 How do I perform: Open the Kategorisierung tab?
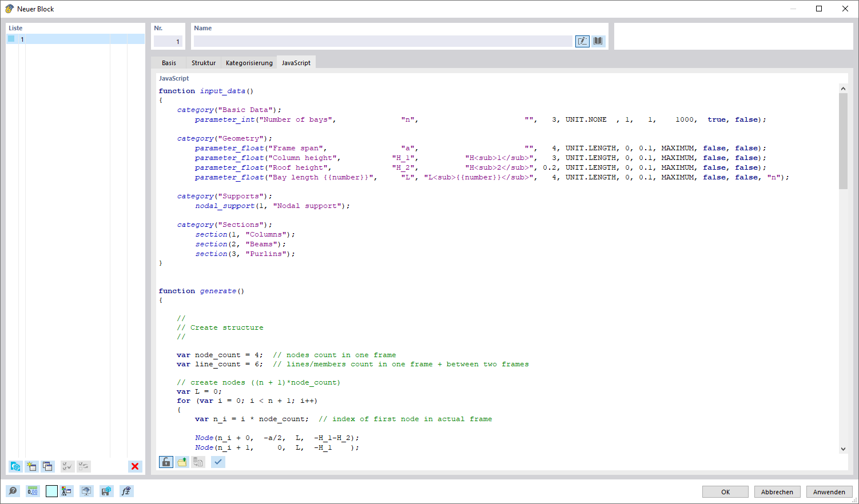coord(249,63)
